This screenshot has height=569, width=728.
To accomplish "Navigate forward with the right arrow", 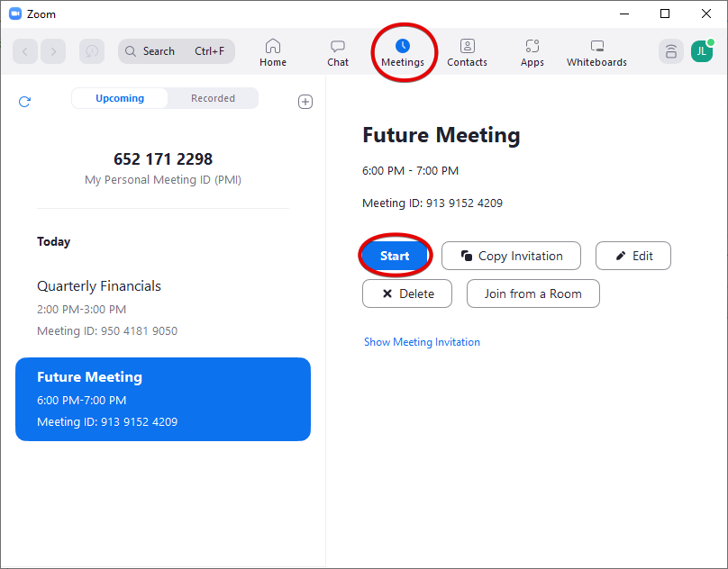I will (53, 51).
